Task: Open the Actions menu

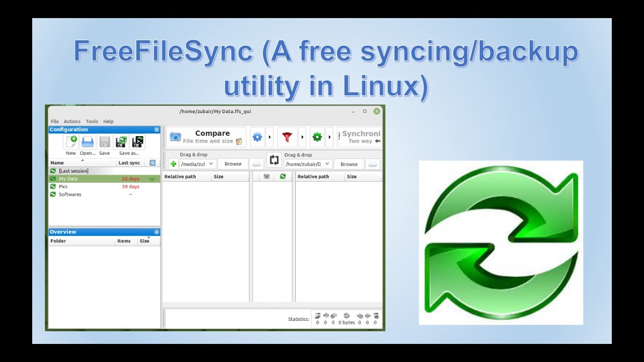Action: [x=72, y=122]
